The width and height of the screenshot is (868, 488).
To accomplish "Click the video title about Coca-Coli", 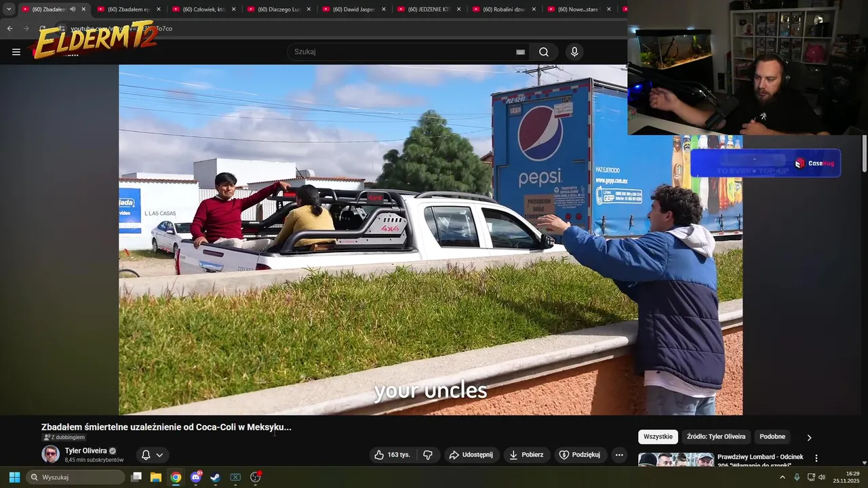I will [x=166, y=427].
